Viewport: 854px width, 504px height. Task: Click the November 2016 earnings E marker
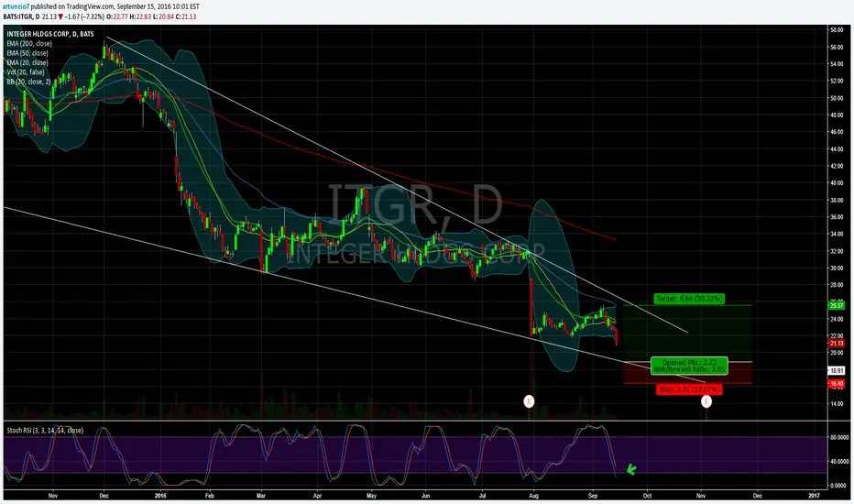click(706, 401)
